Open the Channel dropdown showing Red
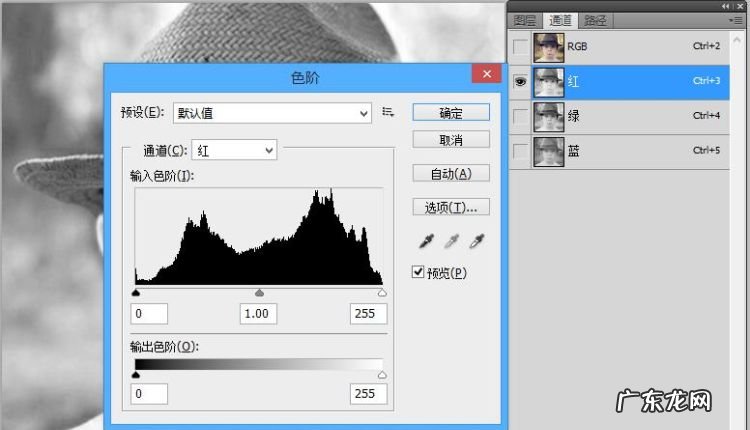This screenshot has height=430, width=750. [235, 150]
